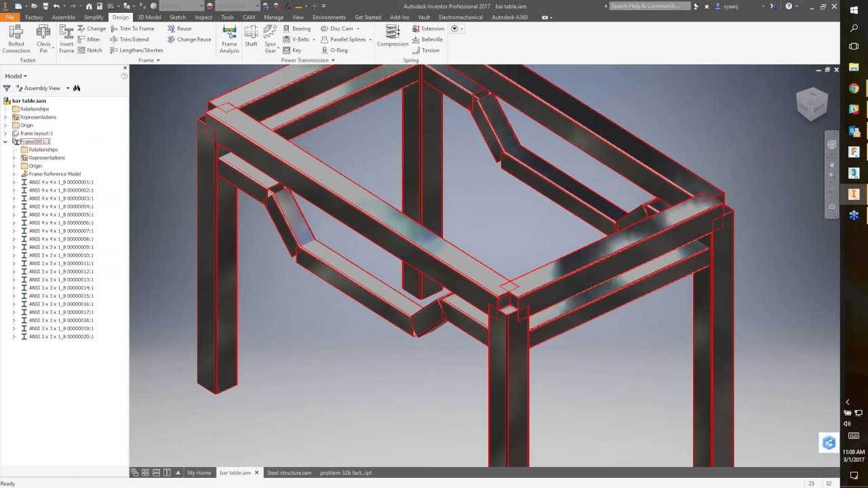This screenshot has height=488, width=868.
Task: Click the Extension spring button
Action: (x=428, y=28)
